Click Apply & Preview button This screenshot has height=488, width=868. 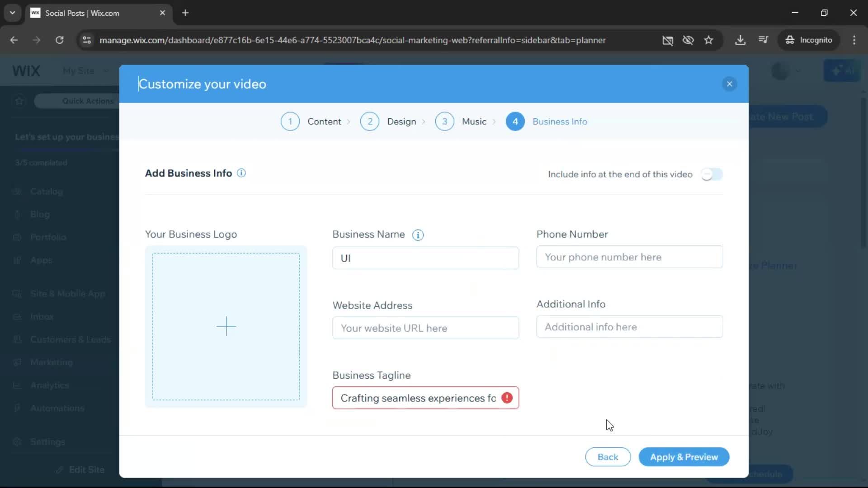point(684,457)
